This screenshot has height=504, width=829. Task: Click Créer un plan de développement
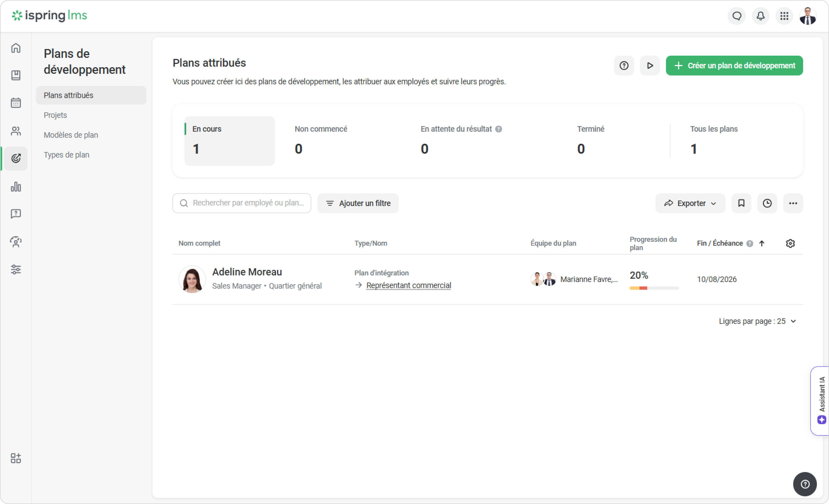coord(735,65)
